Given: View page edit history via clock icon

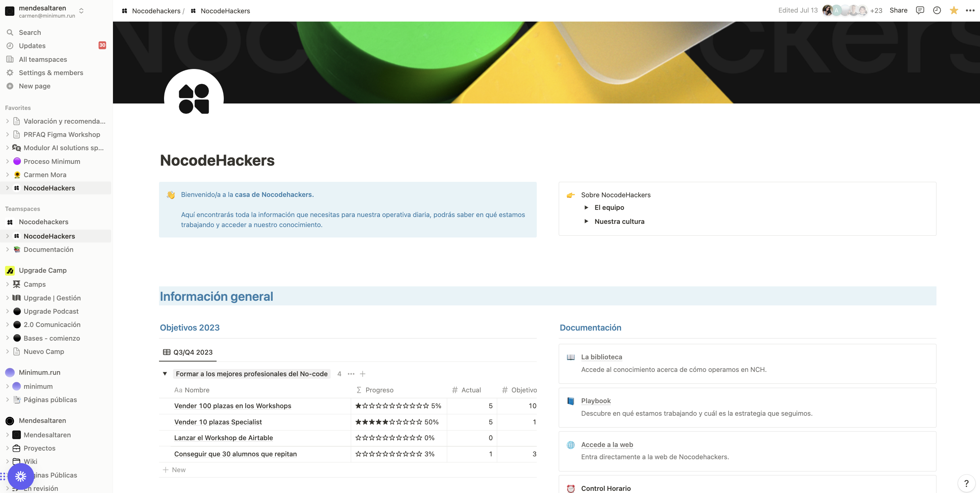Looking at the screenshot, I should [x=936, y=10].
